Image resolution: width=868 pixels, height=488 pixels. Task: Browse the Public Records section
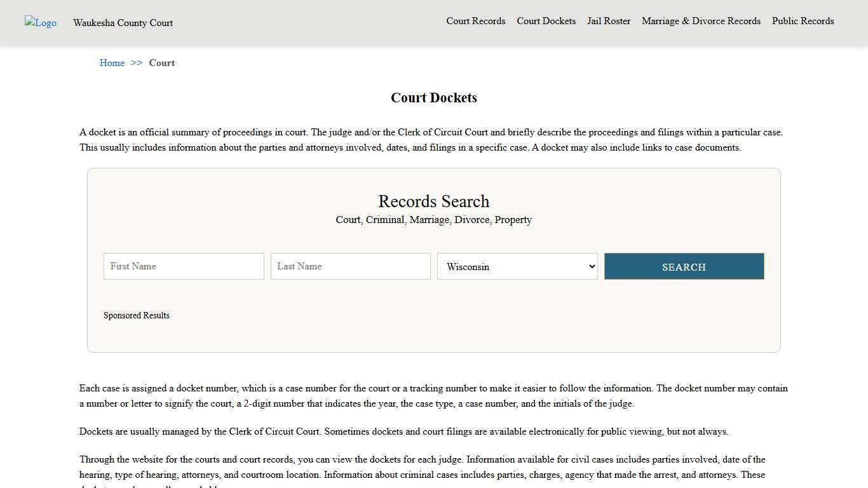coord(803,21)
